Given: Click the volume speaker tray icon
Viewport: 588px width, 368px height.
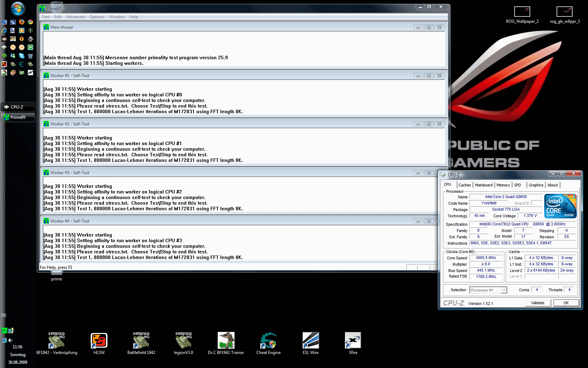Looking at the screenshot, I should point(10,340).
